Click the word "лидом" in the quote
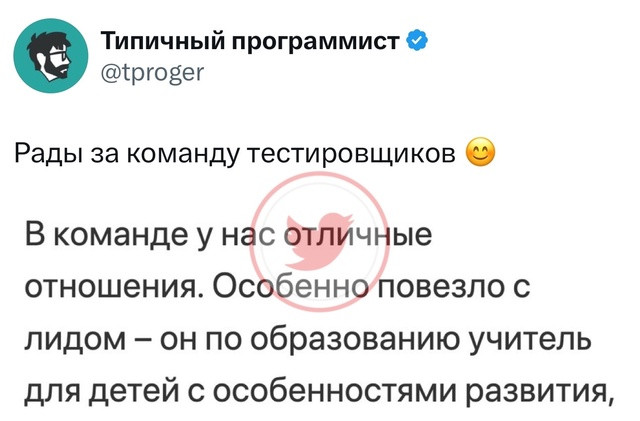This screenshot has width=640, height=421. point(75,340)
